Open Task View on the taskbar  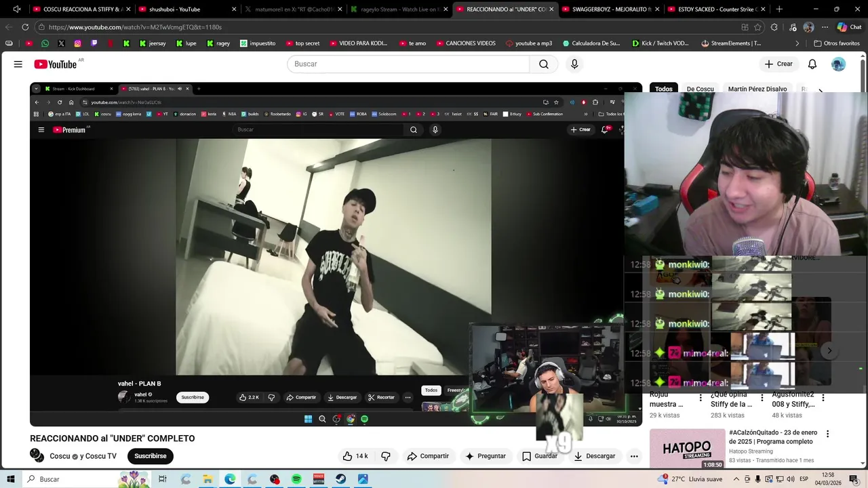point(163,479)
